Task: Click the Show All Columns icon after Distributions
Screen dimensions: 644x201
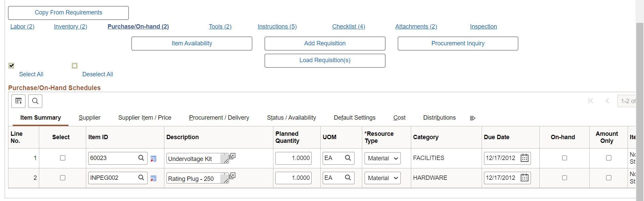Action: pyautogui.click(x=473, y=118)
